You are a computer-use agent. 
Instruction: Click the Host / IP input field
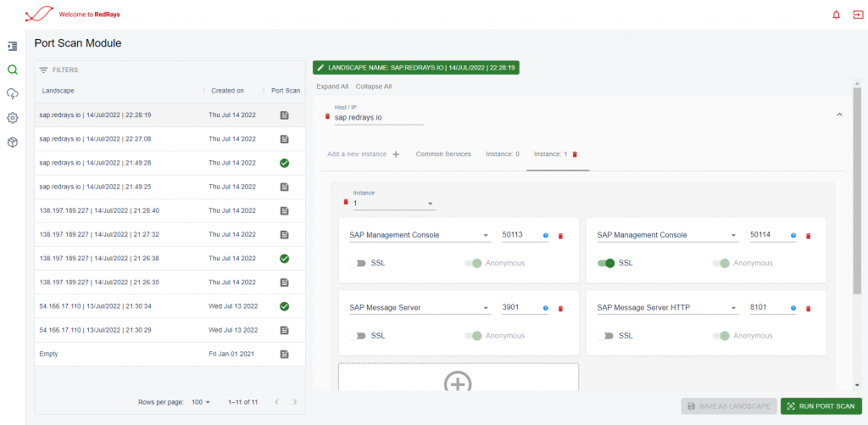point(379,118)
